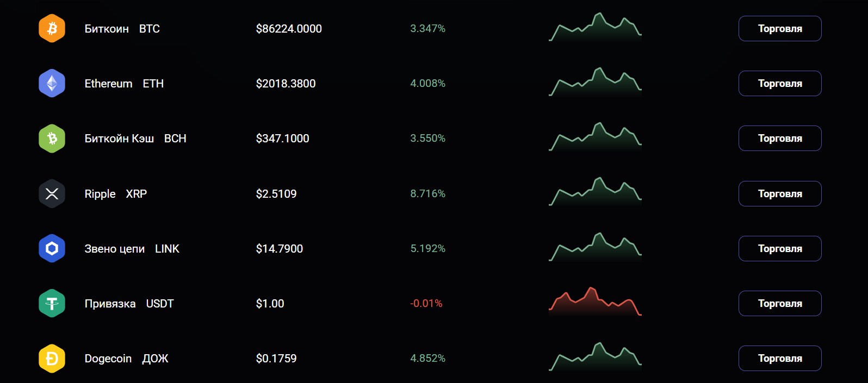Viewport: 868px width, 383px height.
Task: Open trading for the BTC row
Action: (x=780, y=28)
